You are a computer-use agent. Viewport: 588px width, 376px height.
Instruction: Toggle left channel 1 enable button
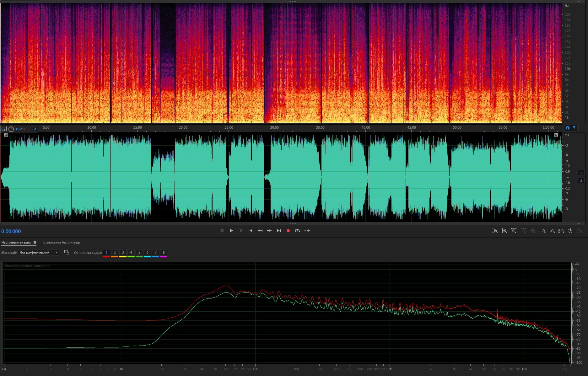click(581, 173)
